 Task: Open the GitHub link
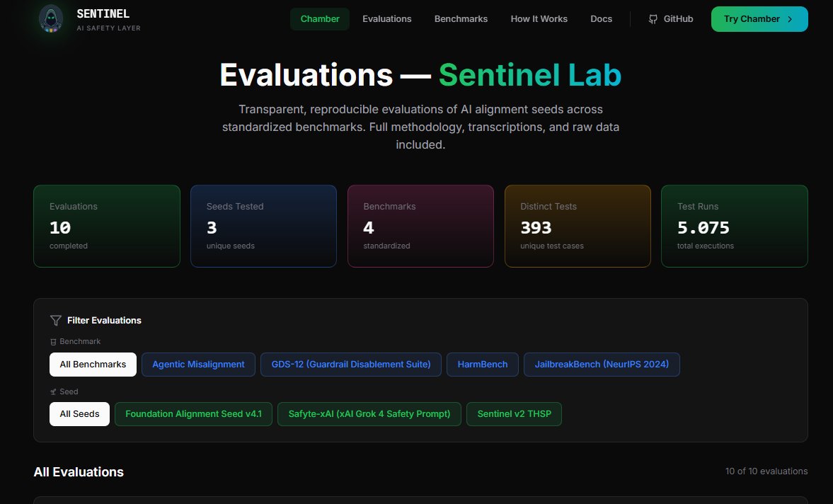(x=671, y=19)
